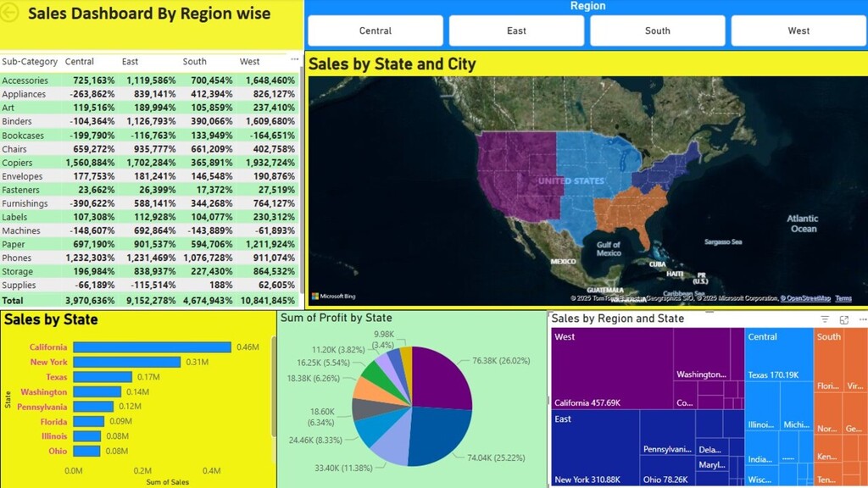Click the Sales by State chart scrollbar

click(274, 386)
